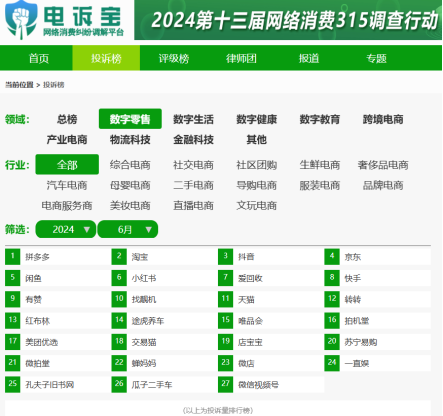443x416 pixels.
Task: Select the 金融科技 domain filter
Action: [193, 139]
